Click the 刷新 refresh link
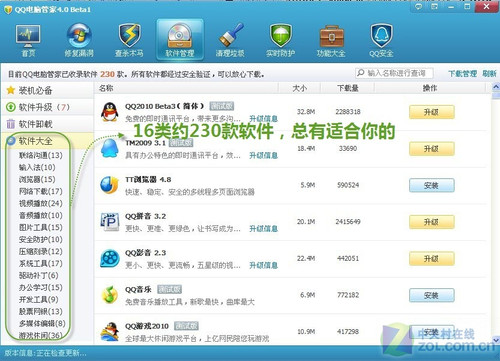 [489, 74]
